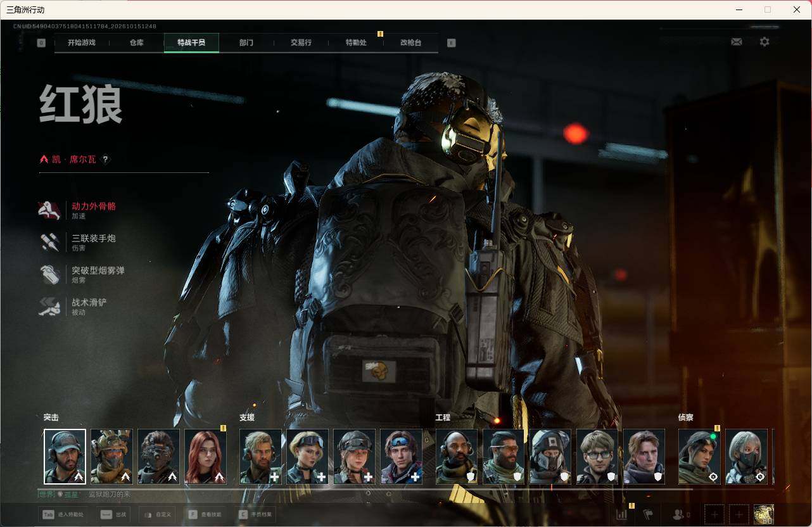The height and width of the screenshot is (527, 812).
Task: Select the 战术滑铲 passive skill icon
Action: [x=49, y=307]
